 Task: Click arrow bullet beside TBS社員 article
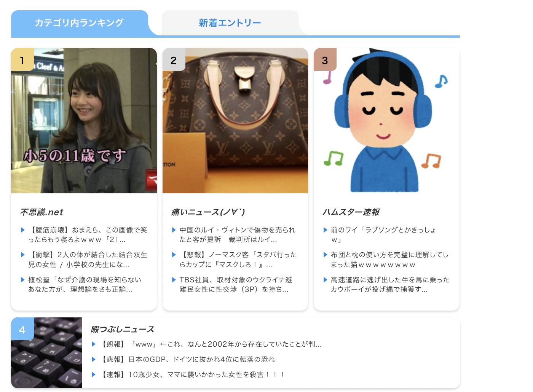tap(174, 280)
